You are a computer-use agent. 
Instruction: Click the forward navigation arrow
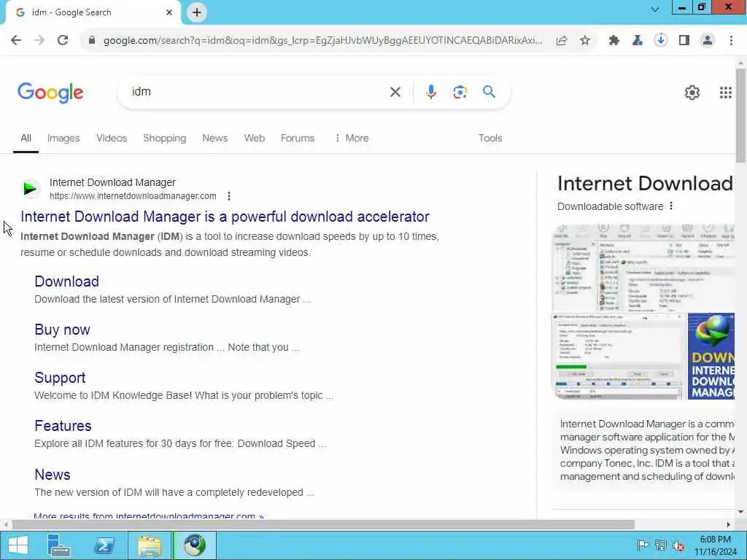pyautogui.click(x=39, y=41)
